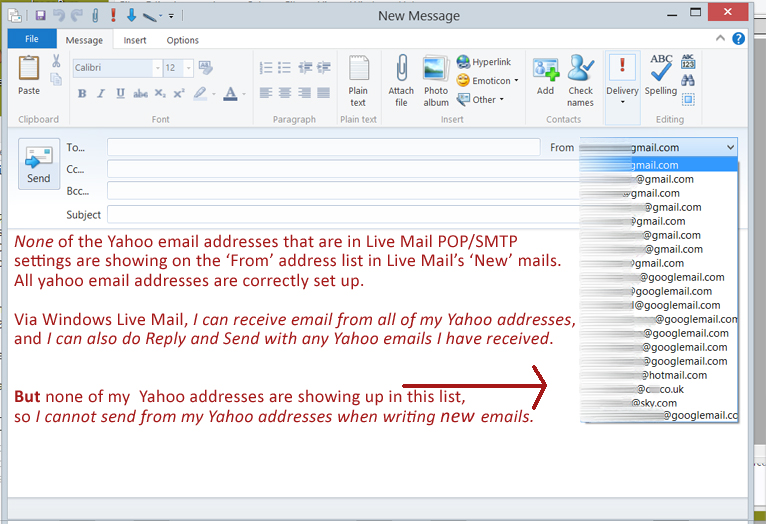Insert a Hyperlink
This screenshot has width=766, height=524.
(484, 62)
